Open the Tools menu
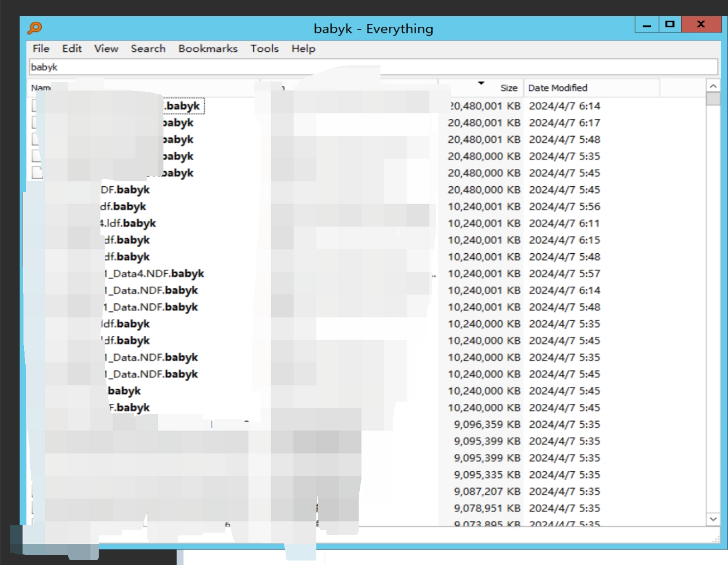Screen dimensions: 728x565 pyautogui.click(x=264, y=49)
